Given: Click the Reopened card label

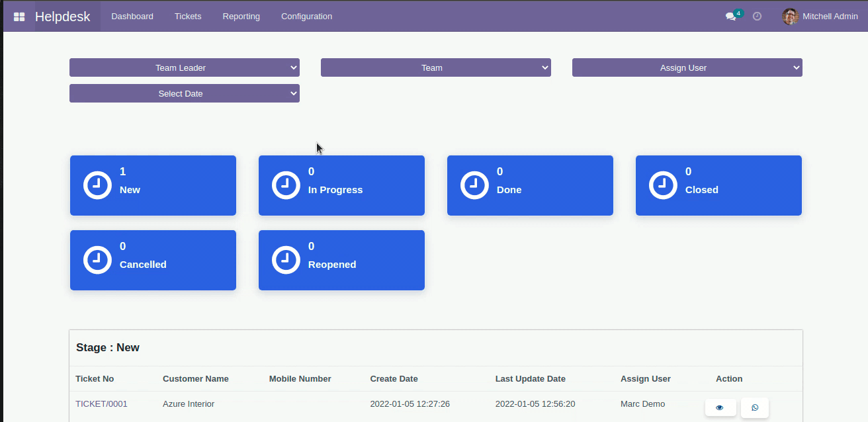Looking at the screenshot, I should 332,265.
